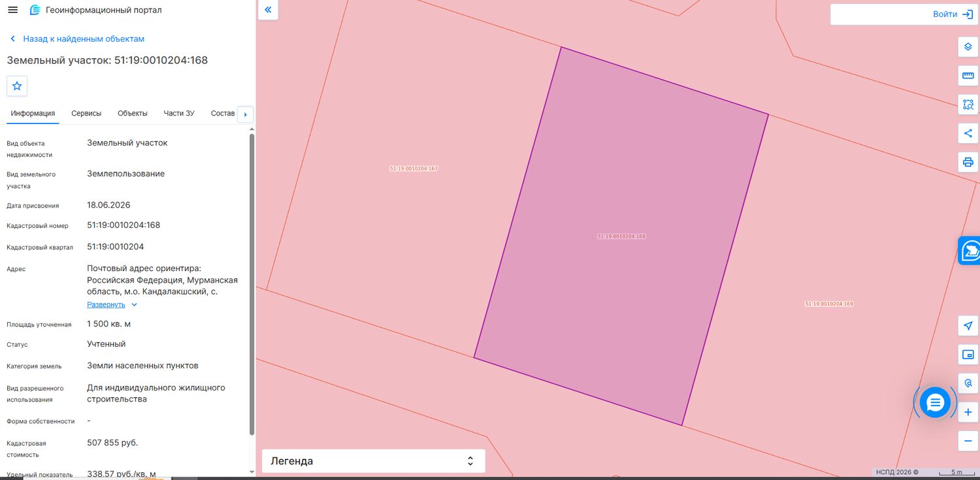The image size is (980, 480).
Task: Locate my position on map
Action: (x=968, y=326)
